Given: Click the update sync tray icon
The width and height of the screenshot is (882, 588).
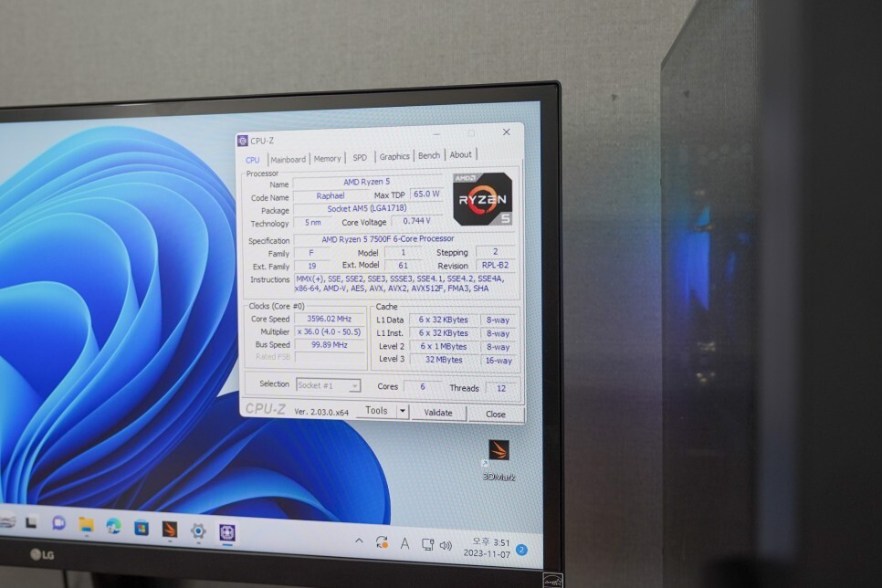Looking at the screenshot, I should pyautogui.click(x=382, y=542).
